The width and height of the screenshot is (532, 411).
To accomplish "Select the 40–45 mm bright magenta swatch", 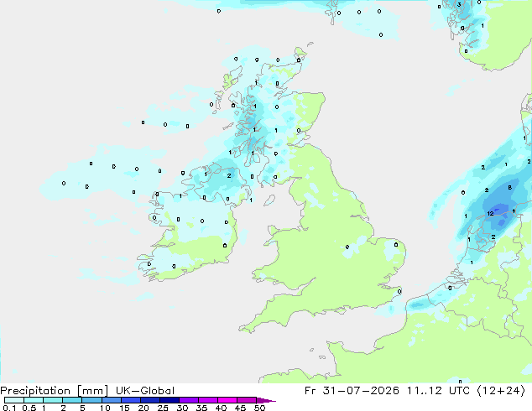I will (227, 400).
